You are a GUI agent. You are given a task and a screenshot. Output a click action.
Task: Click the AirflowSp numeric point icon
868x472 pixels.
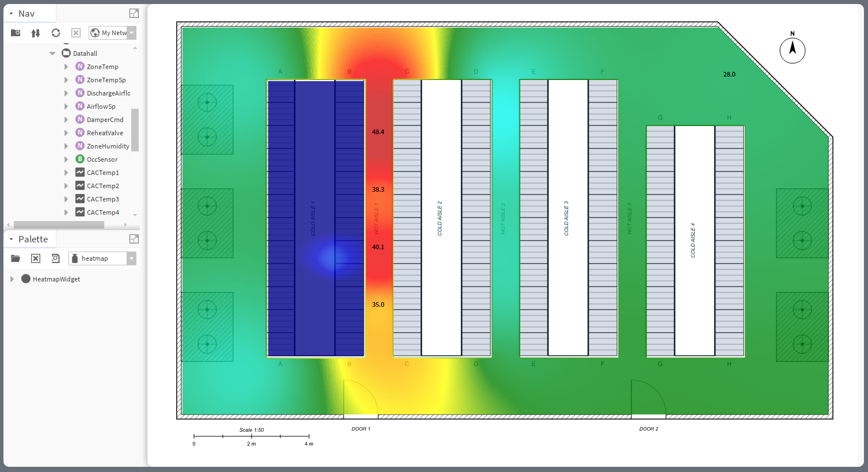[x=80, y=106]
